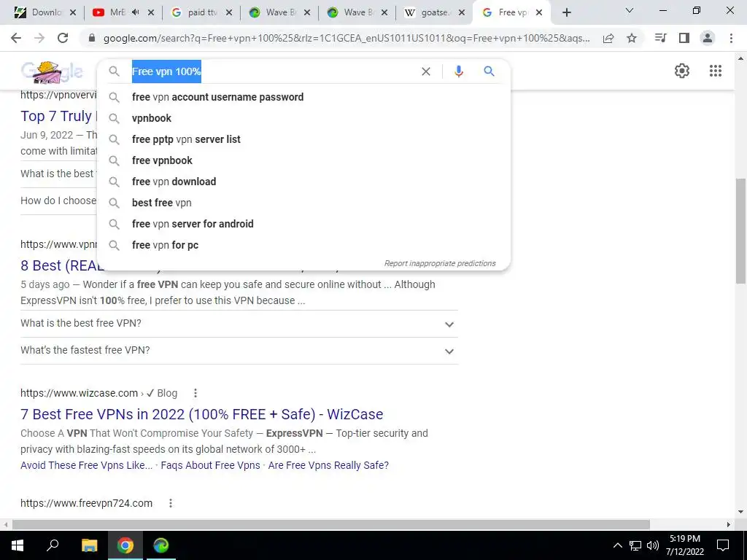Open the Google apps grid
Image resolution: width=747 pixels, height=560 pixels.
point(715,71)
